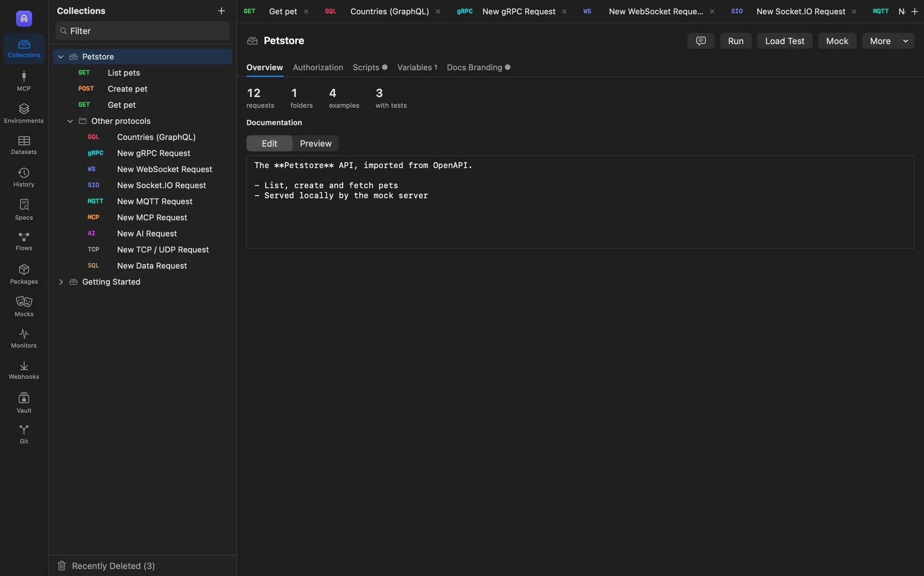Click the Mock button
The height and width of the screenshot is (576, 924).
tap(837, 41)
